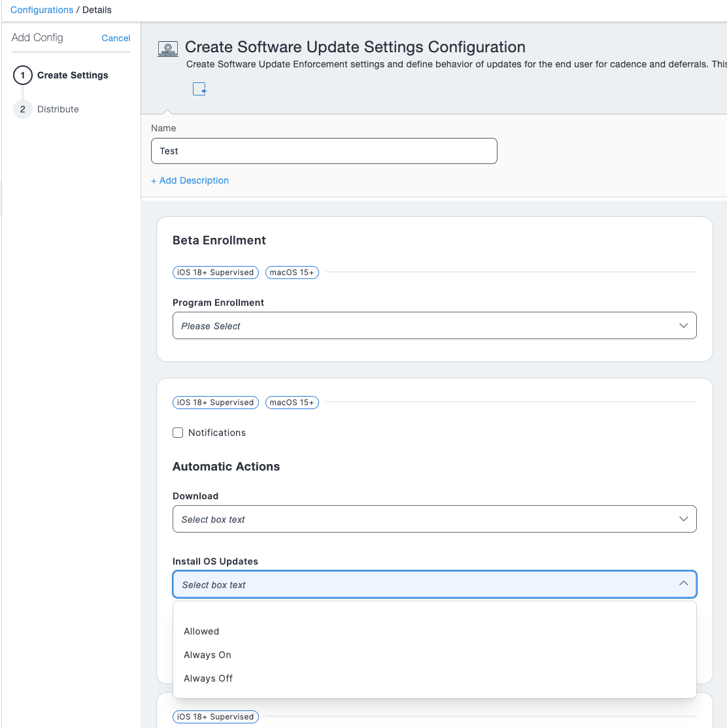Click the iOS 18+ Supervised badge near Notifications

[x=215, y=402]
